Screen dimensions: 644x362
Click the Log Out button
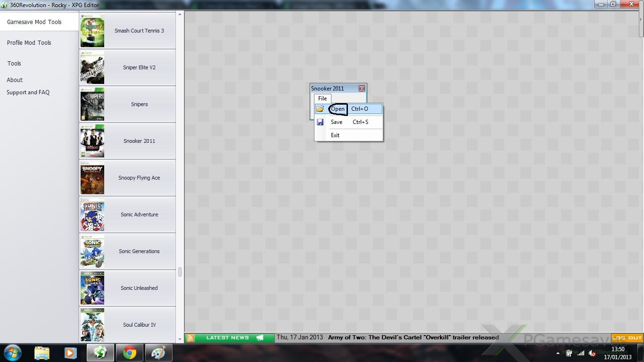tap(627, 337)
